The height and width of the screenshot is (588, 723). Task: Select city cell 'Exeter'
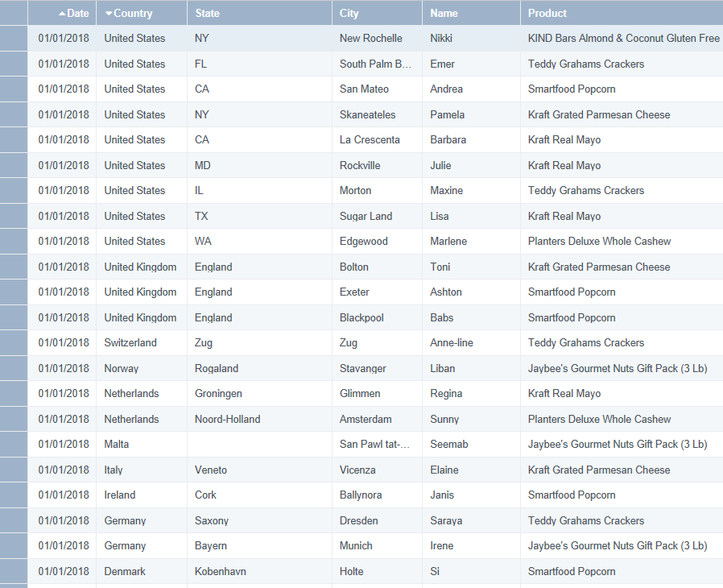point(377,292)
